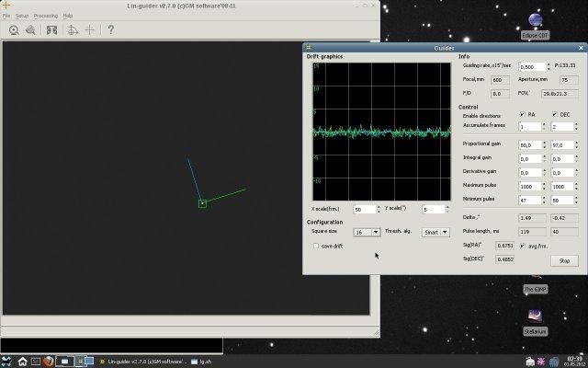Viewport: 588px width, 368px height.
Task: Click the camera settings toolbar icon
Action: pyautogui.click(x=14, y=29)
